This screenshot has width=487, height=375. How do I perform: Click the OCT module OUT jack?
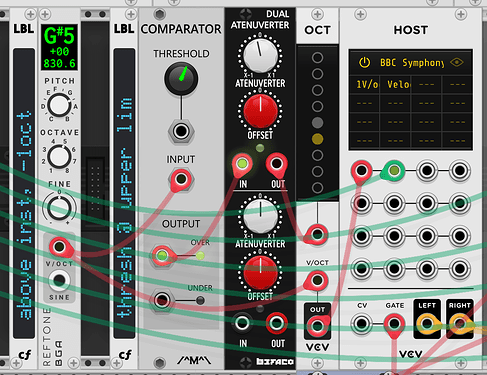coord(317,326)
